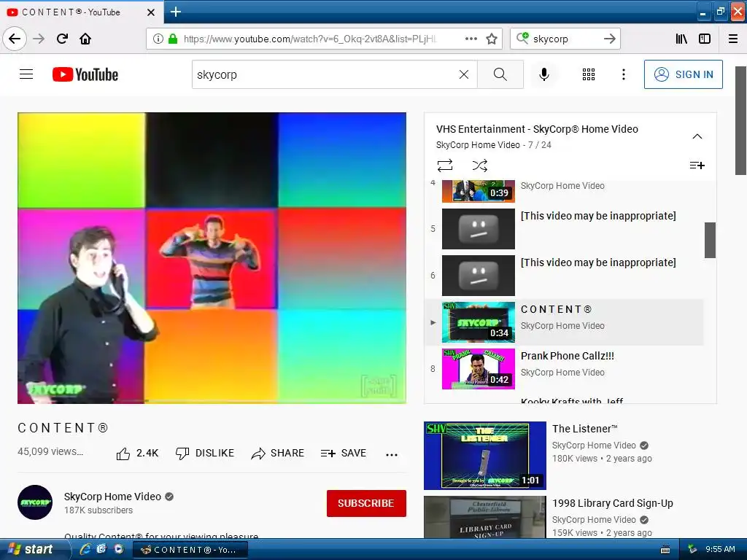This screenshot has width=747, height=560.
Task: Click the taskbar clock 9:55 AM
Action: click(720, 550)
